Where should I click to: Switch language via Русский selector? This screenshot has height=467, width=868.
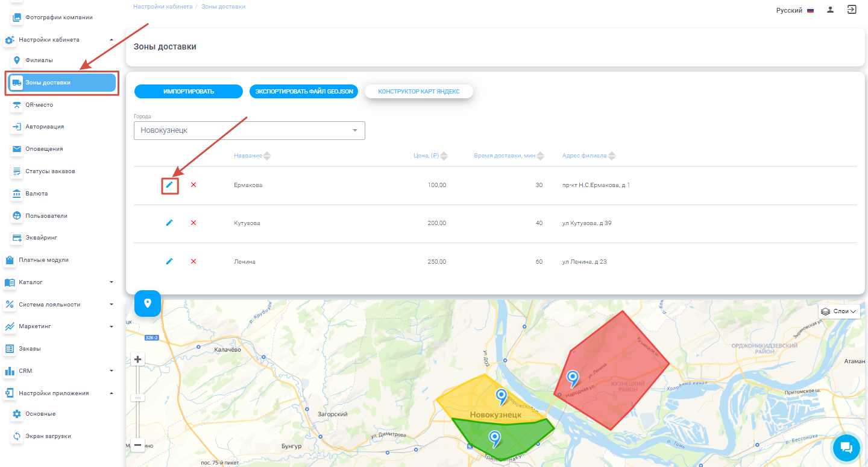coord(794,10)
